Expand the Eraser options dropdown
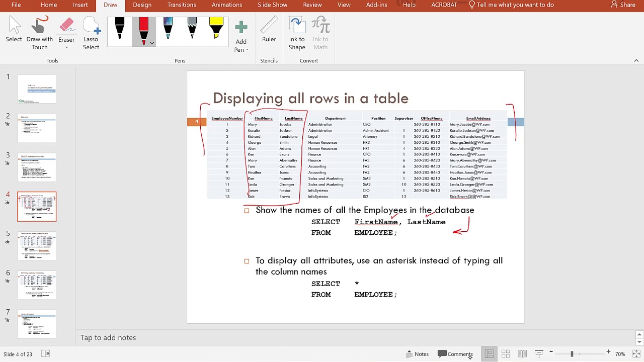 [x=66, y=48]
